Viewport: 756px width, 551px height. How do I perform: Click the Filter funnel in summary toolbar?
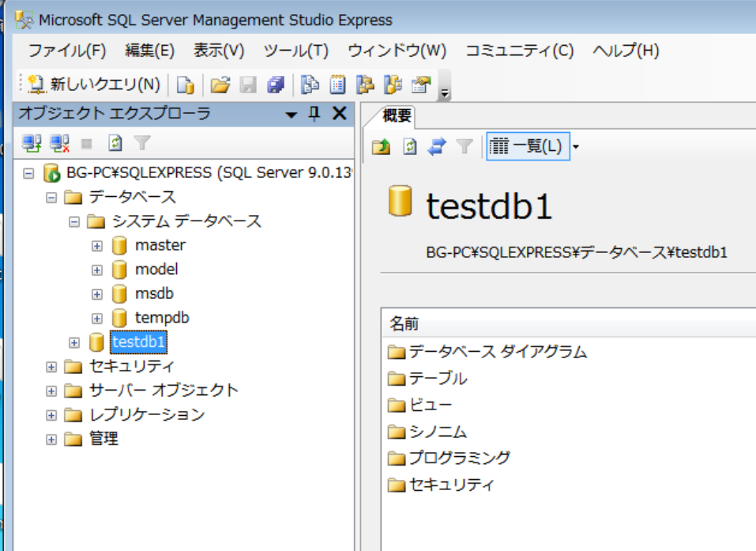pos(465,146)
